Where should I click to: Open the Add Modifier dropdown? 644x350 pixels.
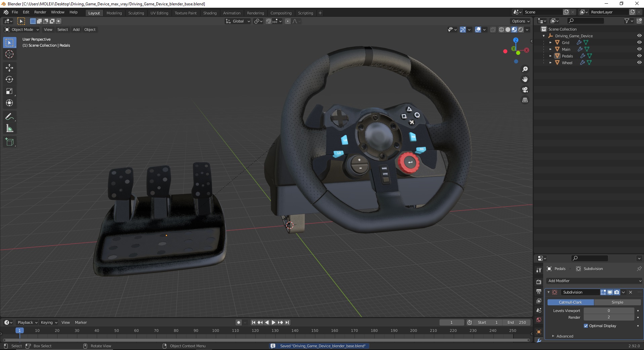pos(594,281)
